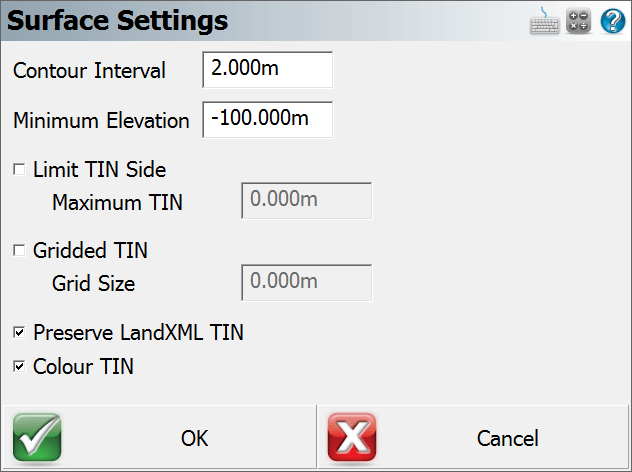Image resolution: width=632 pixels, height=472 pixels.
Task: Click the Preserve LandXML TIN label text
Action: click(138, 333)
